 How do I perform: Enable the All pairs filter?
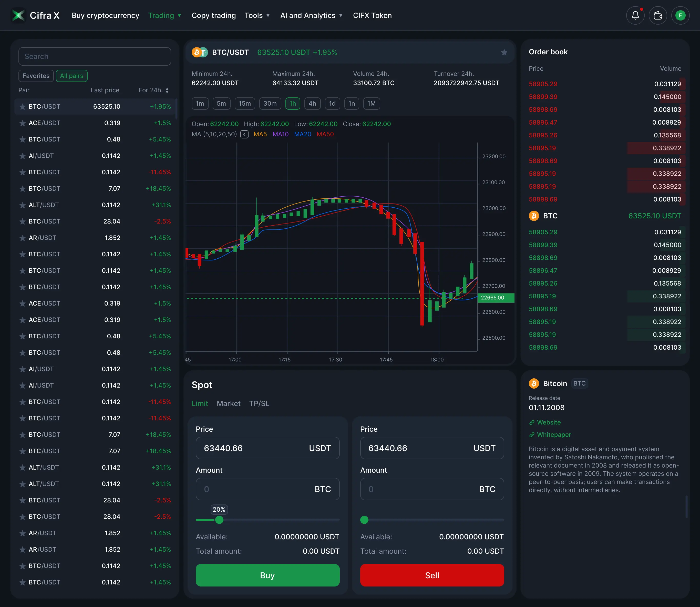[72, 76]
